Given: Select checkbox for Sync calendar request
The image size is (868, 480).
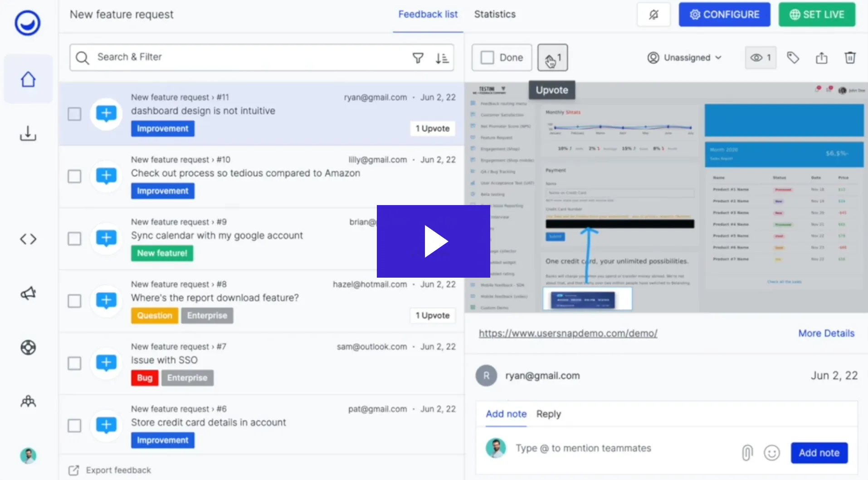Looking at the screenshot, I should point(74,238).
